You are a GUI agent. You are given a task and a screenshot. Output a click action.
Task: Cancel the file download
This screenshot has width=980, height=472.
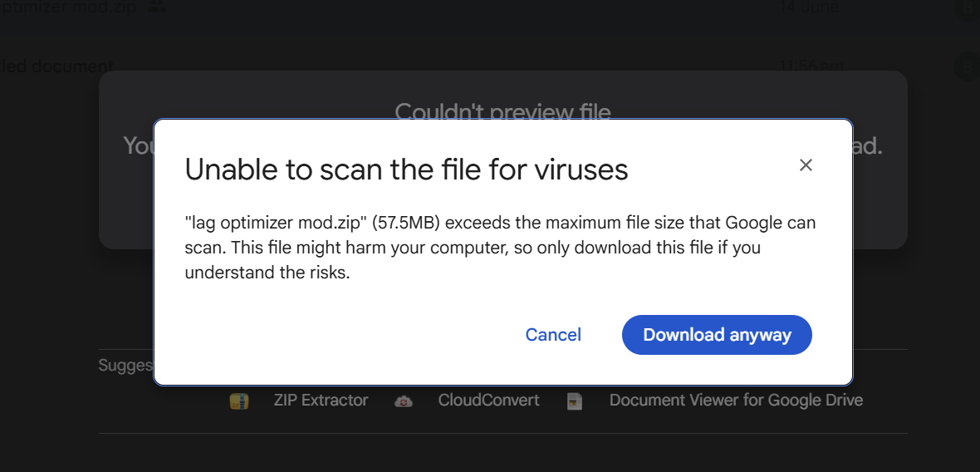(553, 335)
